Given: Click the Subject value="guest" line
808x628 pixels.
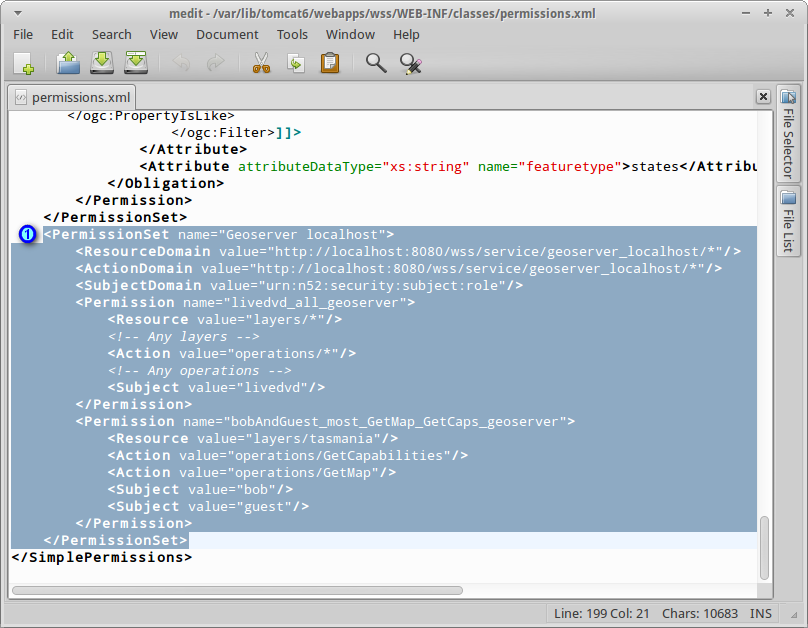Looking at the screenshot, I should [208, 506].
